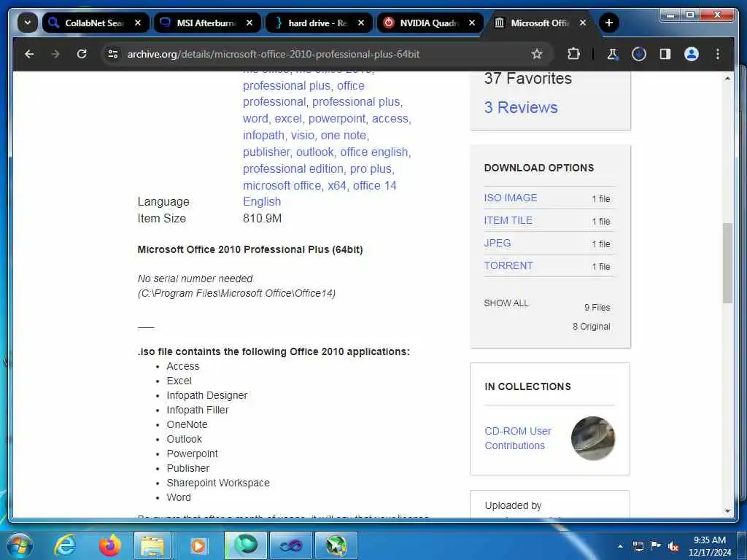Screen dimensions: 747x560
Task: Download the JPEG file
Action: tap(497, 243)
